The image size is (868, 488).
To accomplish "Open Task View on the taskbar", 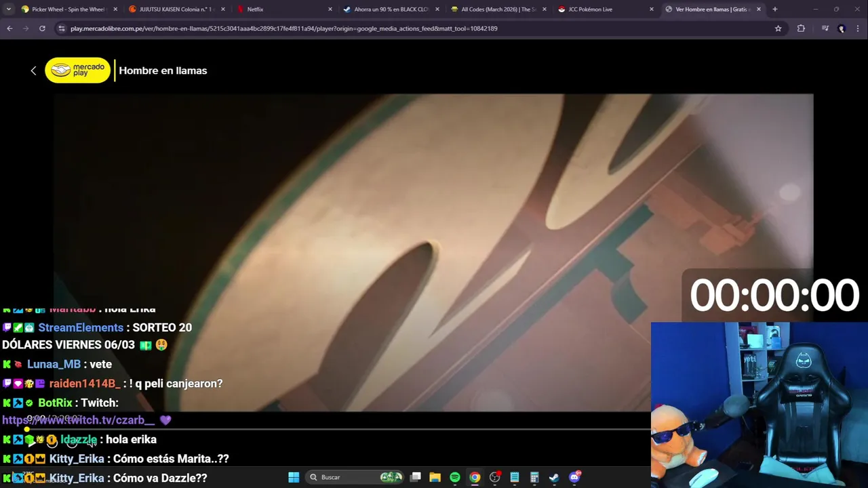I will 416,477.
